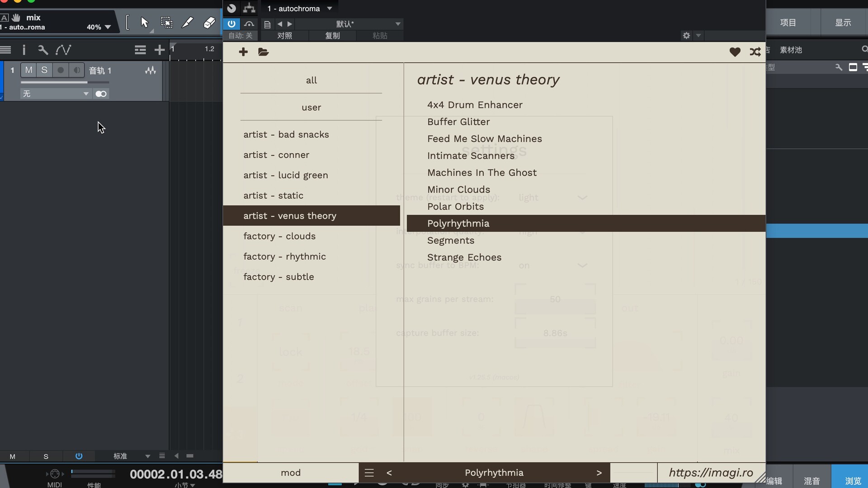The width and height of the screenshot is (868, 488).
Task: Select the Eraser tool
Action: click(x=209, y=23)
